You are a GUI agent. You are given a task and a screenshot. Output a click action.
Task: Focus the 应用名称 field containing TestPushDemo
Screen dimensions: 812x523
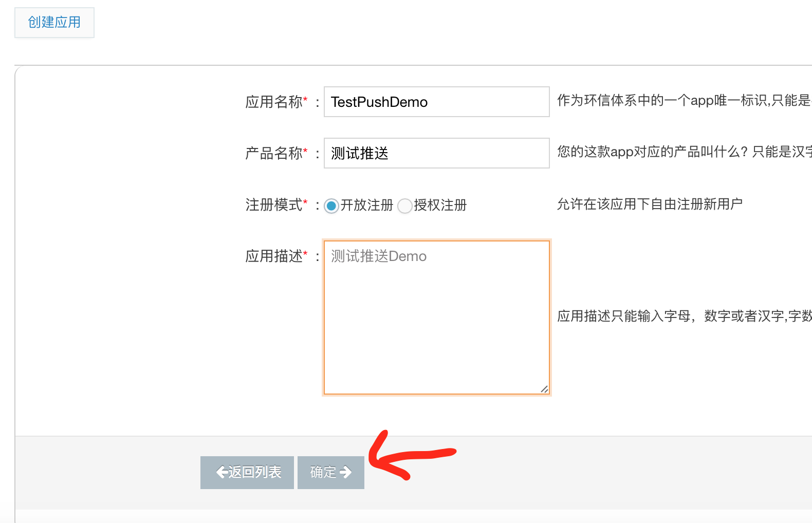pyautogui.click(x=436, y=102)
